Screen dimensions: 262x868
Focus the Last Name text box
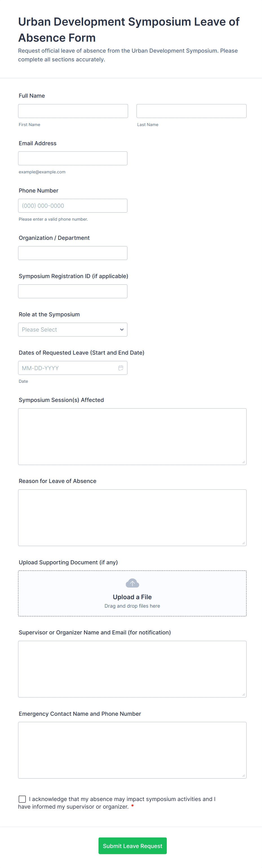[x=191, y=111]
